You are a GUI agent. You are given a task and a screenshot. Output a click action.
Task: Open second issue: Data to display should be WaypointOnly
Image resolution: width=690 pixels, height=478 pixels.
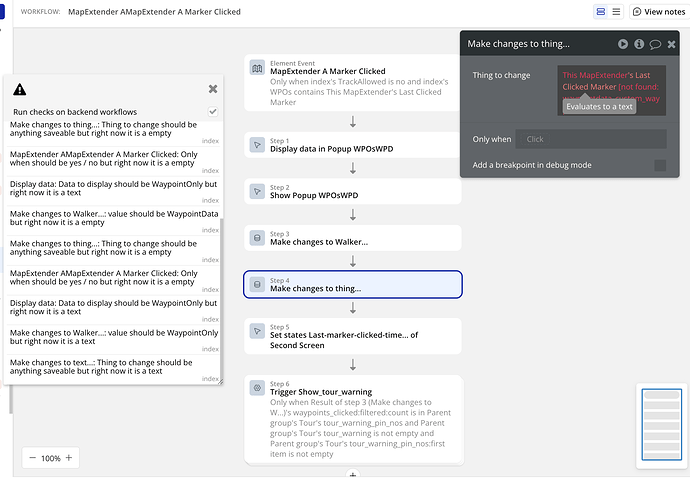[x=114, y=310]
